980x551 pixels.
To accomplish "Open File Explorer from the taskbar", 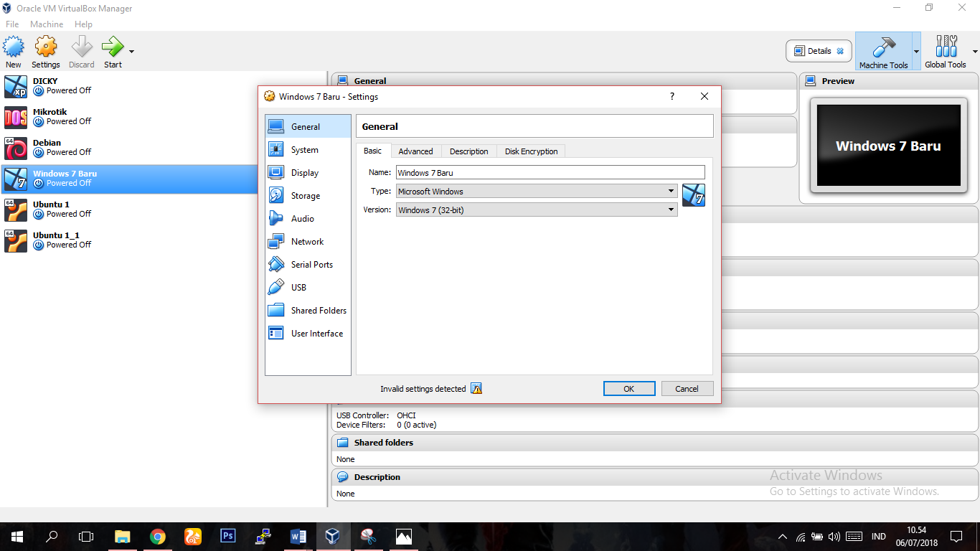I will (x=123, y=537).
